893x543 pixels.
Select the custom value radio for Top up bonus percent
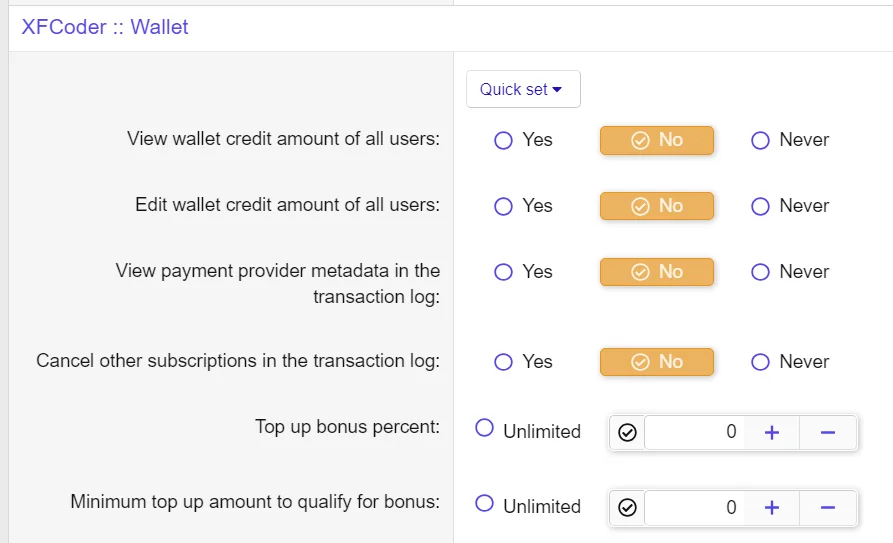627,432
